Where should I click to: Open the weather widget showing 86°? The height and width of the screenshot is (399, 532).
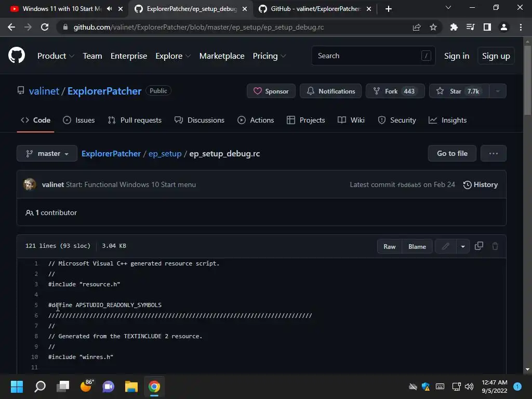[x=86, y=386]
